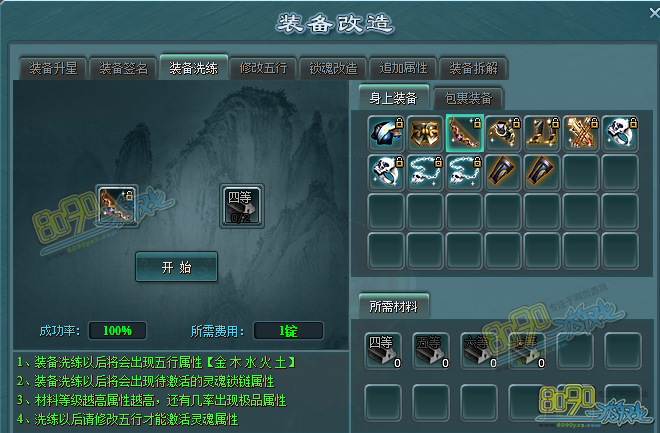Select the golden chest armor icon

point(425,133)
